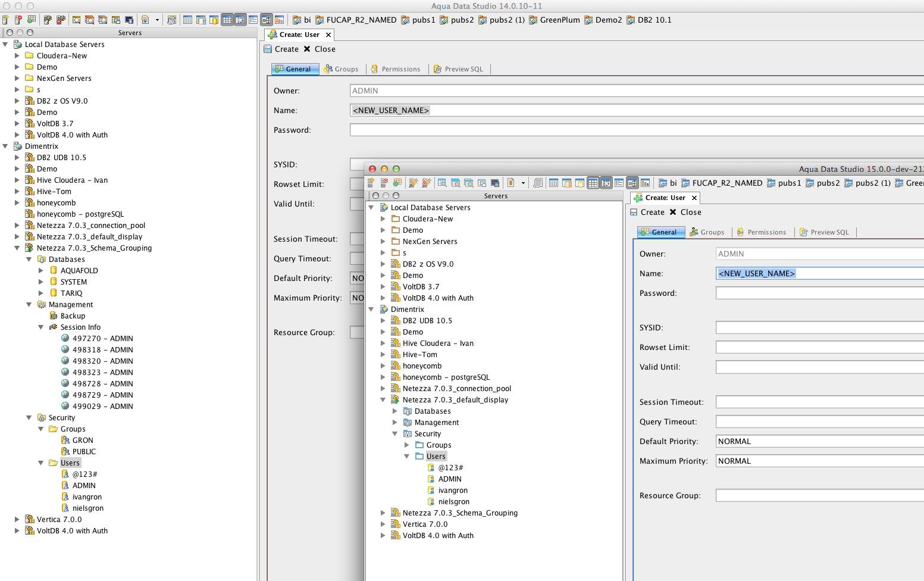Select the GRON group icon under Groups
Viewport: 924px width, 581px height.
[66, 440]
